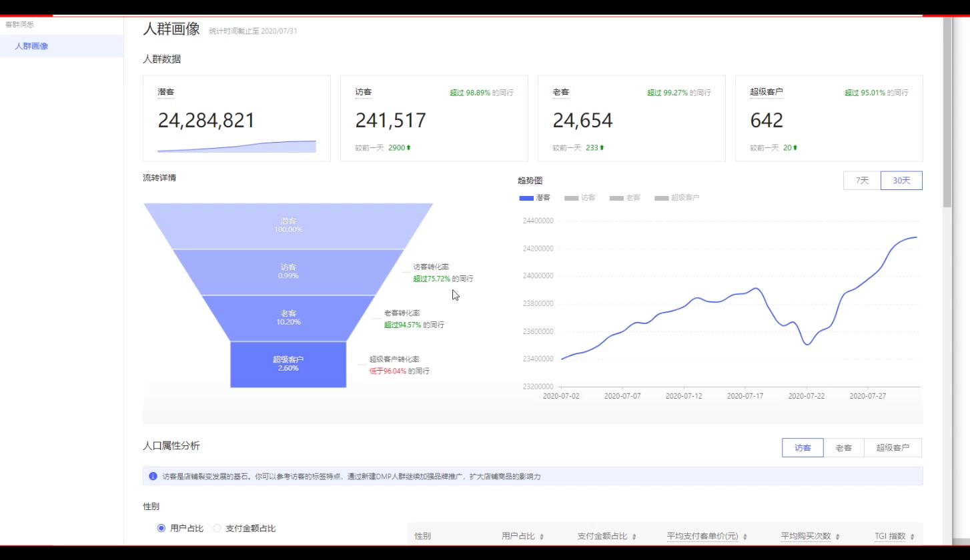970x560 pixels.
Task: Click green up arrow beside 2900 in 访客 card
Action: coord(409,147)
